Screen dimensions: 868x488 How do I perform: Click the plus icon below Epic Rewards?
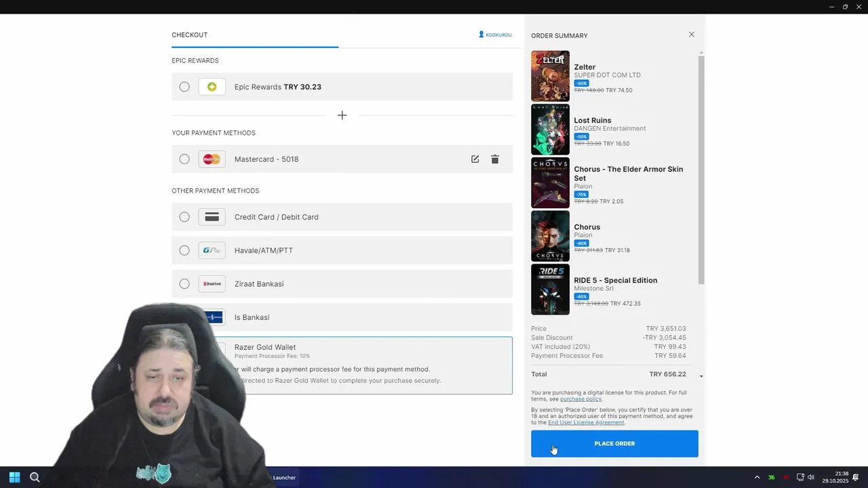tap(342, 115)
